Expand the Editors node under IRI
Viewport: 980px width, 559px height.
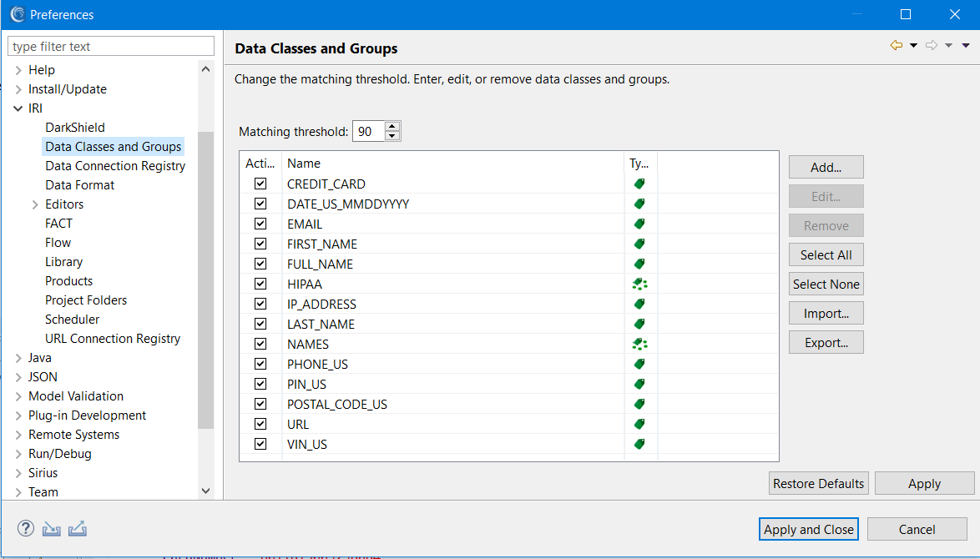pyautogui.click(x=35, y=204)
